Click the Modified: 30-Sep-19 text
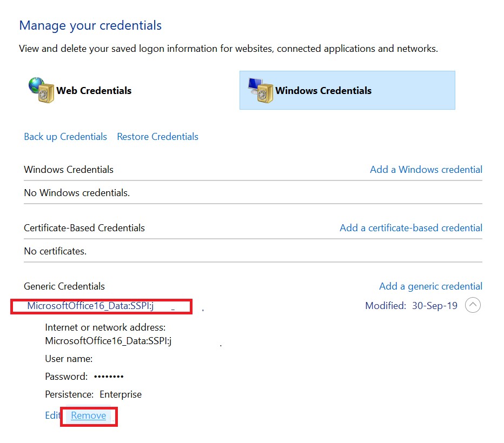Image resolution: width=504 pixels, height=443 pixels. tap(411, 306)
